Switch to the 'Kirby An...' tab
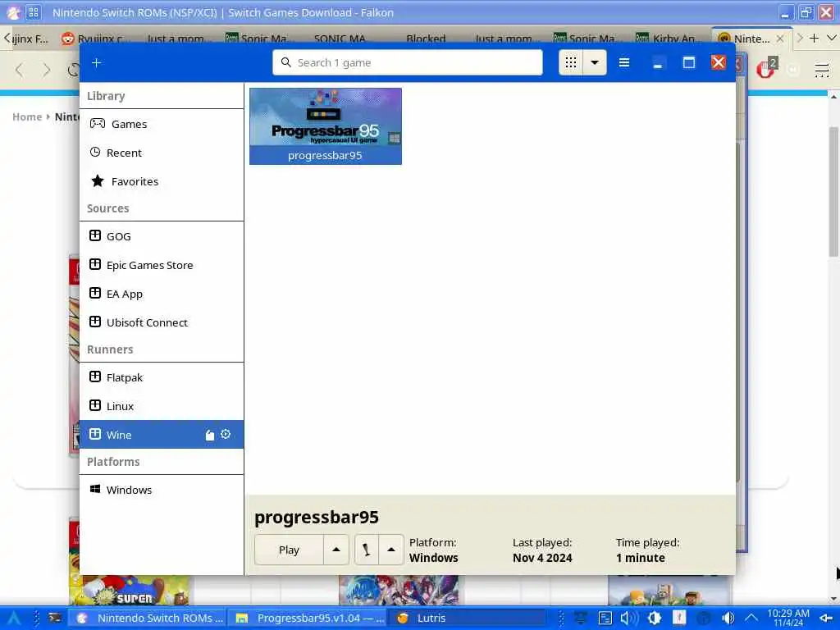Viewport: 840px width, 630px height. (x=668, y=39)
